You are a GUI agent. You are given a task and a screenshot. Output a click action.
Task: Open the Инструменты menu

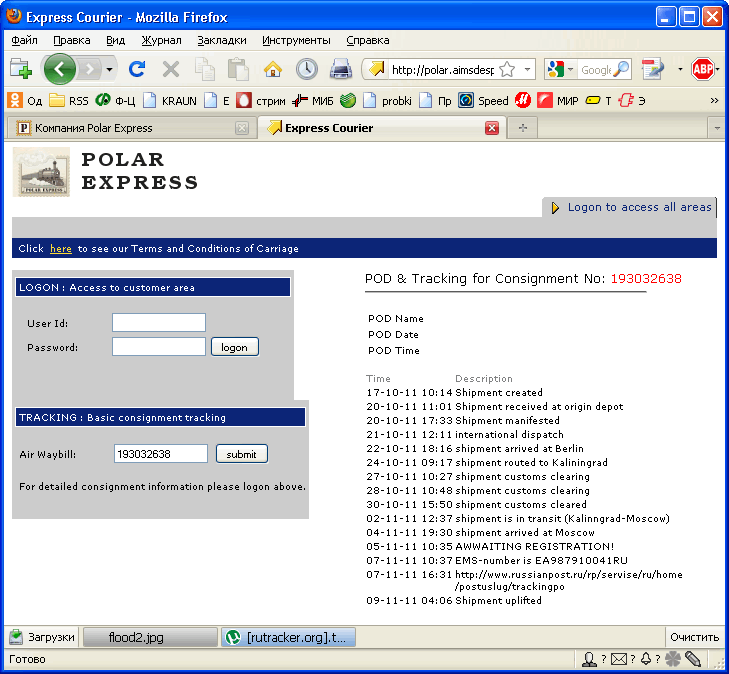(x=296, y=40)
